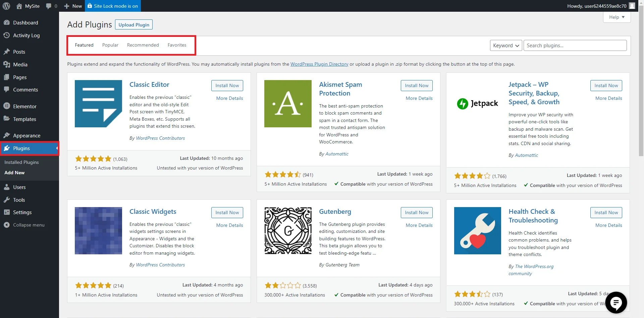
Task: Click the WordPress logo in the toolbar
Action: tap(6, 6)
